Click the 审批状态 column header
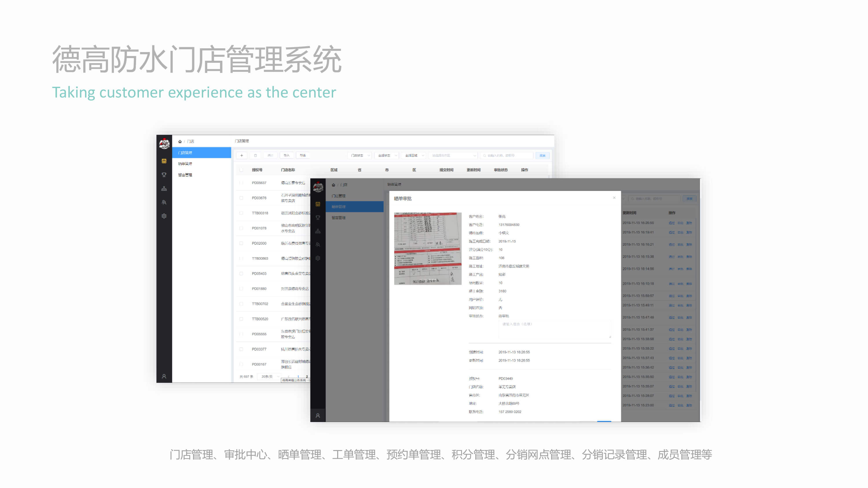The height and width of the screenshot is (488, 868). pos(501,170)
